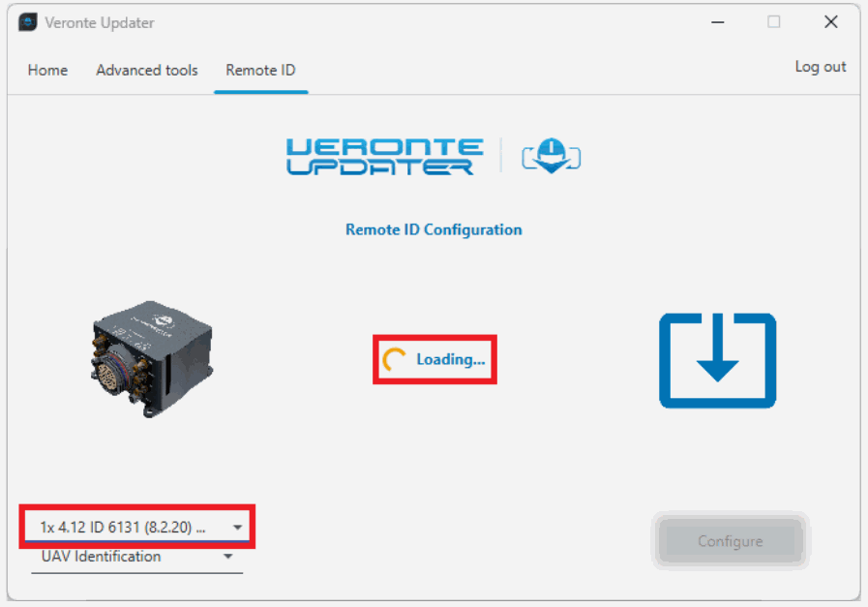Viewport: 868px width, 607px height.
Task: Click the large blue download arrow icon
Action: pyautogui.click(x=717, y=360)
